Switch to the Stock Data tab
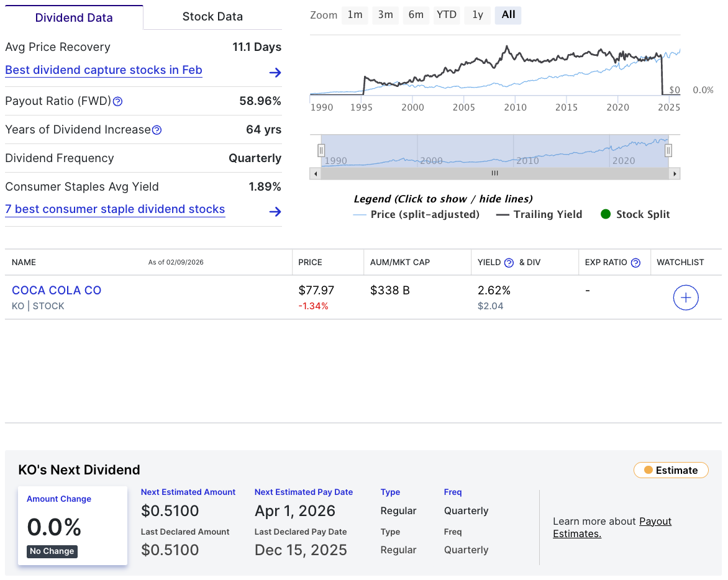This screenshot has height=580, width=728. coord(211,17)
